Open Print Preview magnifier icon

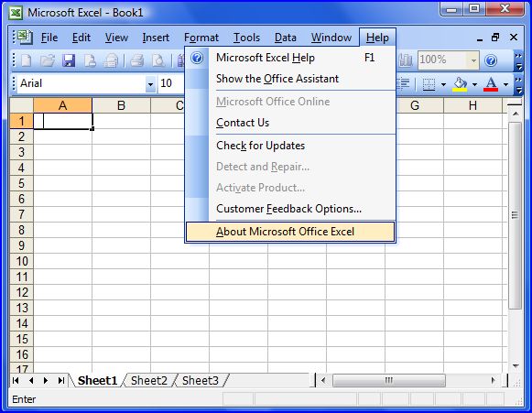point(158,60)
